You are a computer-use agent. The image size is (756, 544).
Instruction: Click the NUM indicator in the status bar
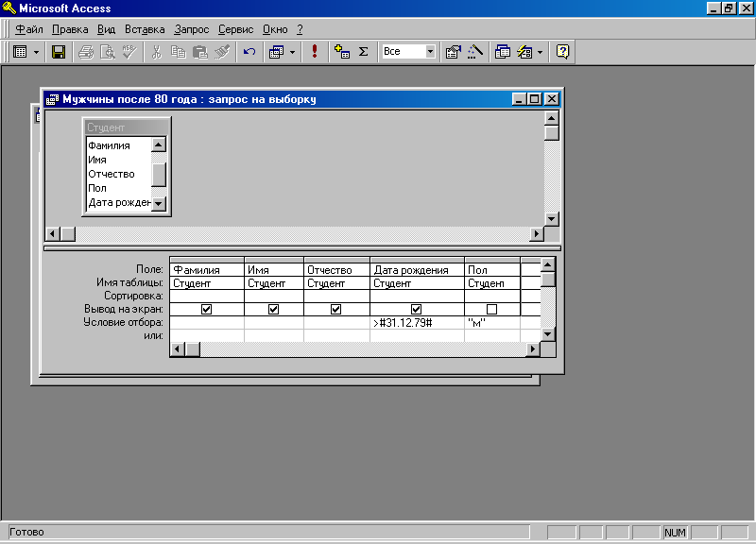coord(675,533)
